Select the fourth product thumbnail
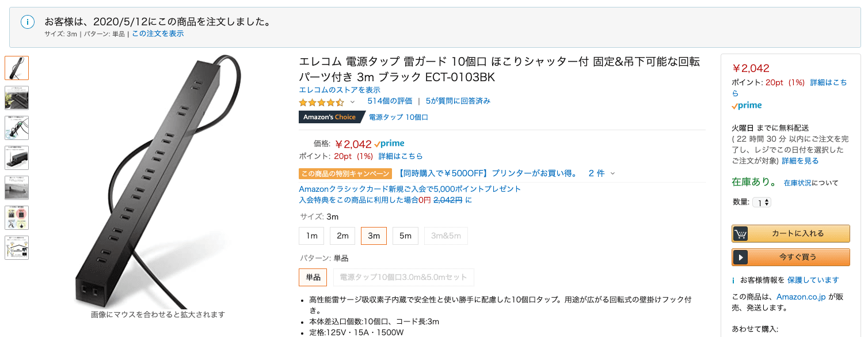The width and height of the screenshot is (868, 337). click(x=17, y=158)
